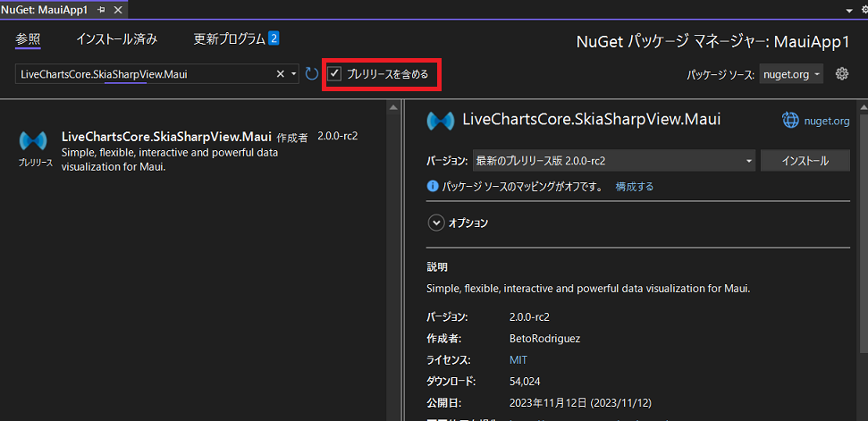Click the 説明 heading
The width and height of the screenshot is (868, 421).
(437, 267)
